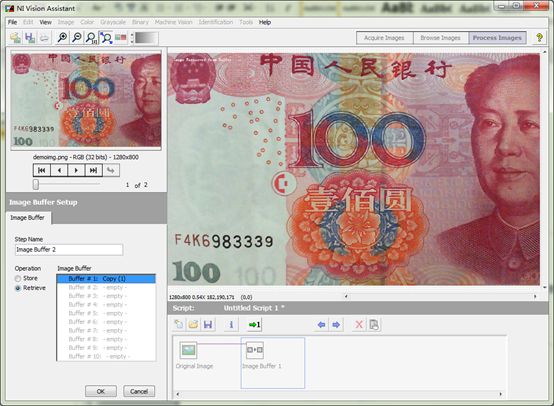Click the blue right arrow next step icon
The image size is (554, 406).
tap(336, 324)
